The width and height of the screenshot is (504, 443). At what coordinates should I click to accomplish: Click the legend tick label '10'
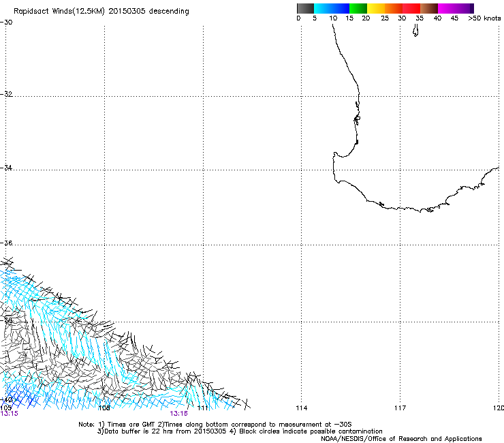pos(333,18)
